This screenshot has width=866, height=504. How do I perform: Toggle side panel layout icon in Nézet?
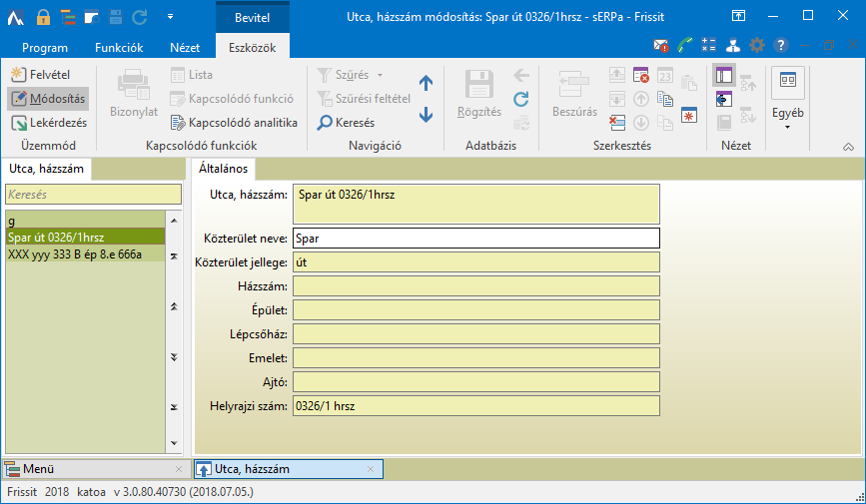coord(723,76)
